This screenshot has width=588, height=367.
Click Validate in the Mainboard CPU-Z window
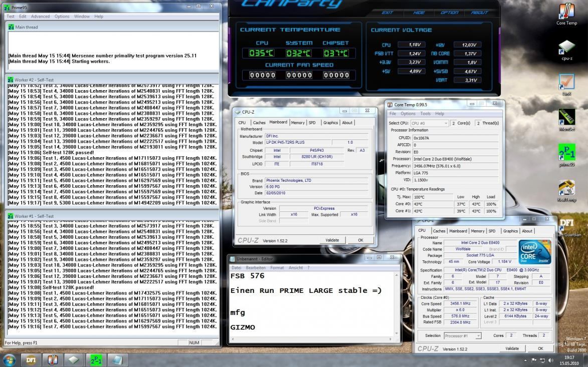click(332, 240)
